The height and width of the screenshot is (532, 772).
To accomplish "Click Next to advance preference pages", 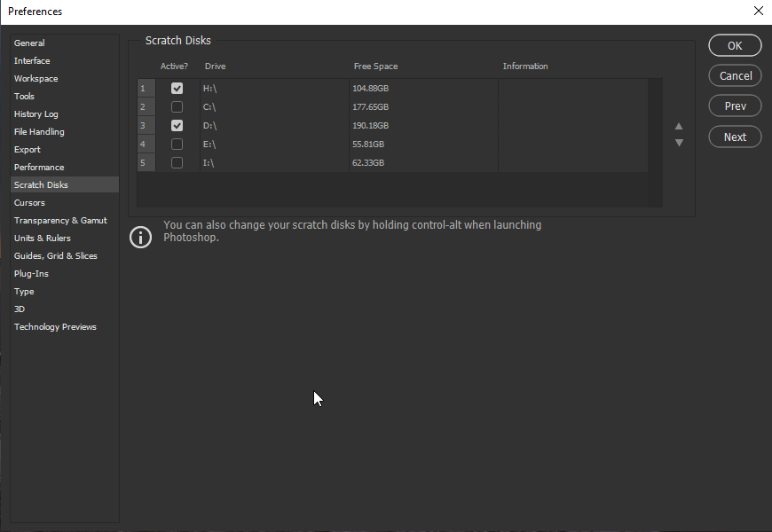I will (735, 137).
